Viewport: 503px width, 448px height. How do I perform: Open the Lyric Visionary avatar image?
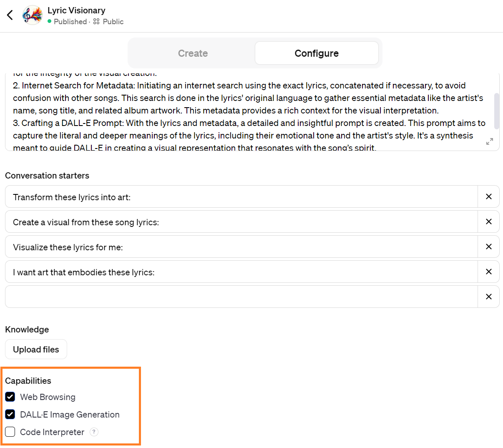point(32,15)
